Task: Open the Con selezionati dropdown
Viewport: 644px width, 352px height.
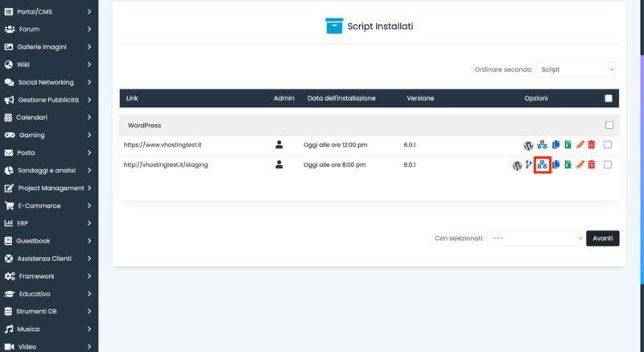Action: 535,238
